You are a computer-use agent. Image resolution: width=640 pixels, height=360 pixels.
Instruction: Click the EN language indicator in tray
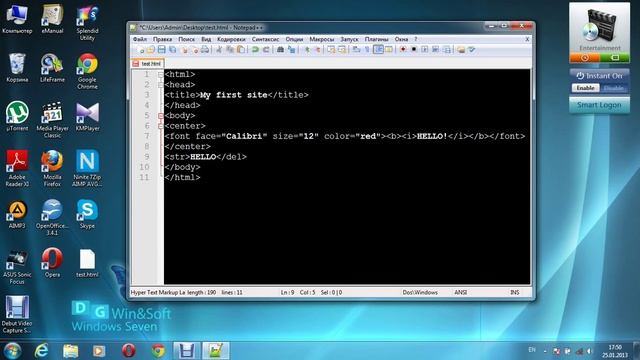coord(532,350)
